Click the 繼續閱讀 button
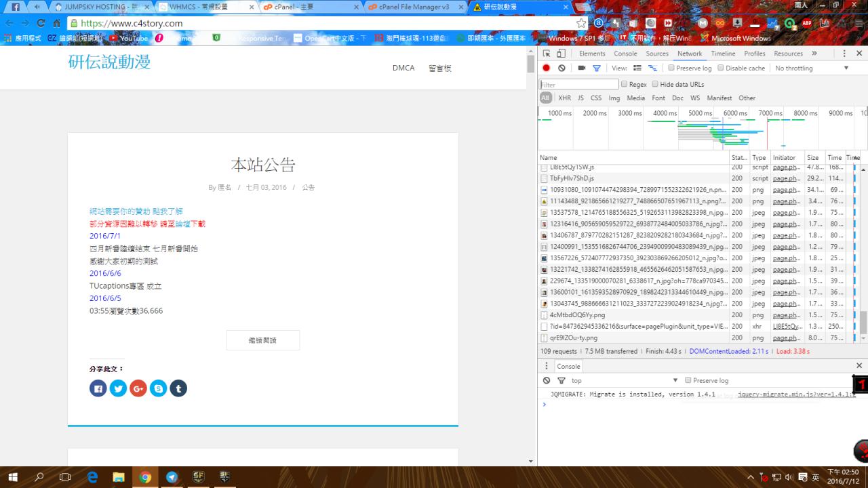The height and width of the screenshot is (488, 868). tap(262, 340)
